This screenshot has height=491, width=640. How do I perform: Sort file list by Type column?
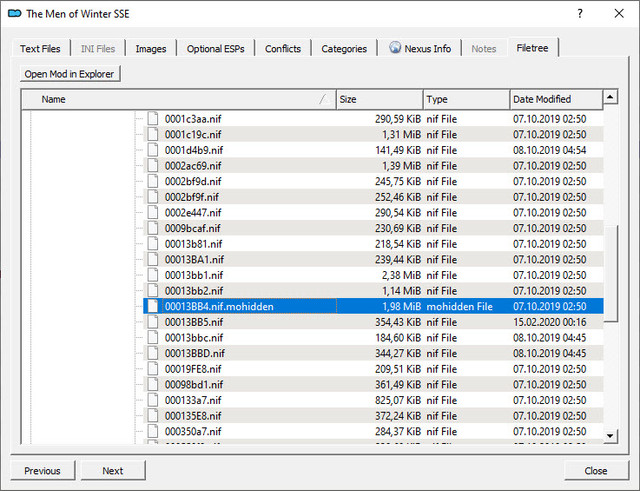click(467, 99)
